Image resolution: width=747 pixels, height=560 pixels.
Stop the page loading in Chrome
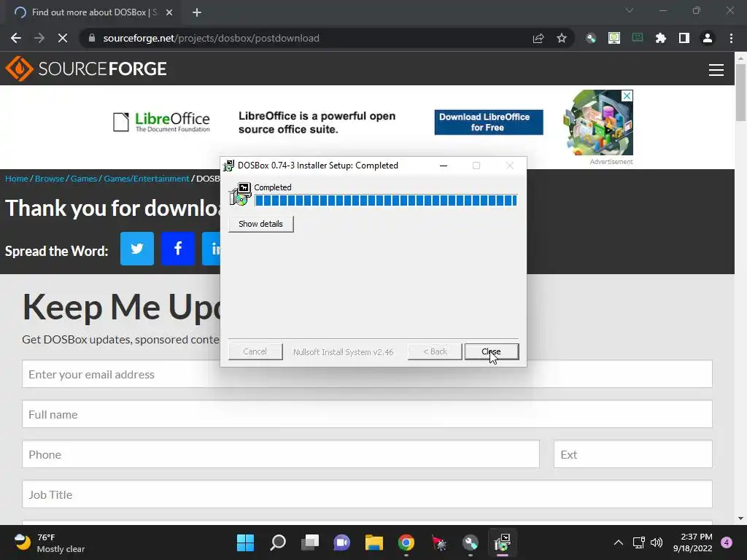[x=63, y=38]
